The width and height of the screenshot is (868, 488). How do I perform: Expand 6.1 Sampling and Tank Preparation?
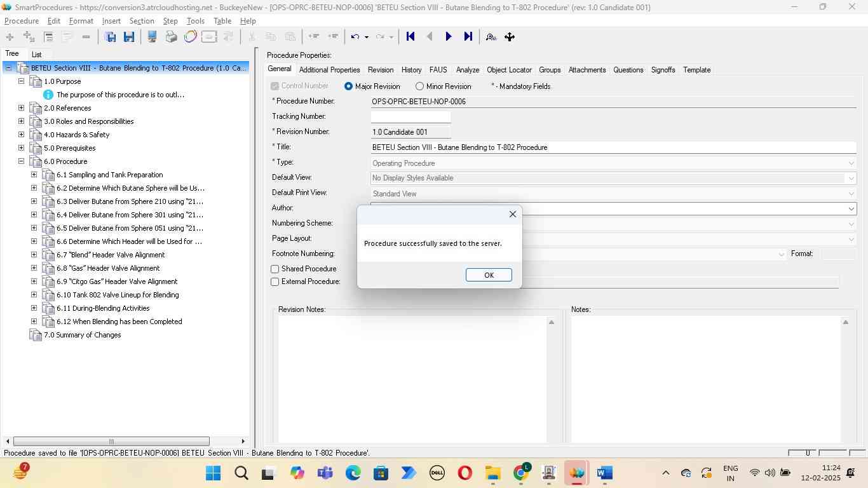coord(34,175)
